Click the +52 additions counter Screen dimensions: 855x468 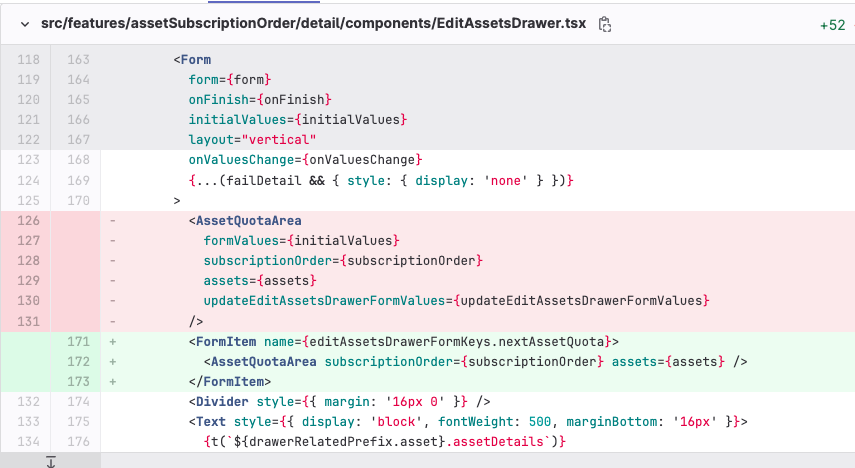(832, 25)
